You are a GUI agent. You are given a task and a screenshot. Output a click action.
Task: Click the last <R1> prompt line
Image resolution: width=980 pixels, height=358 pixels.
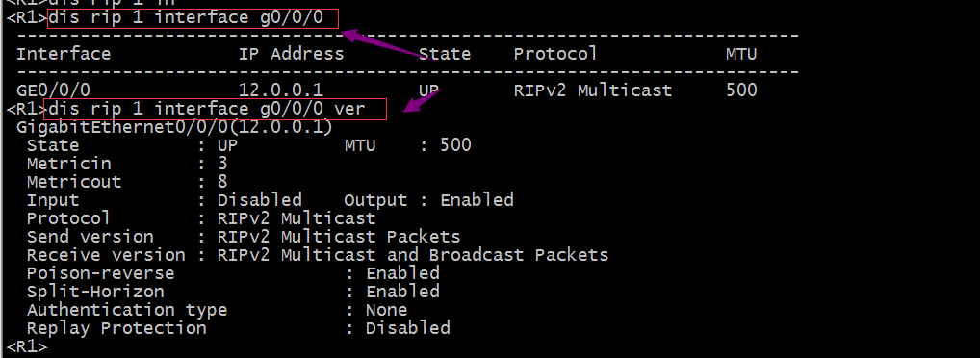click(26, 346)
